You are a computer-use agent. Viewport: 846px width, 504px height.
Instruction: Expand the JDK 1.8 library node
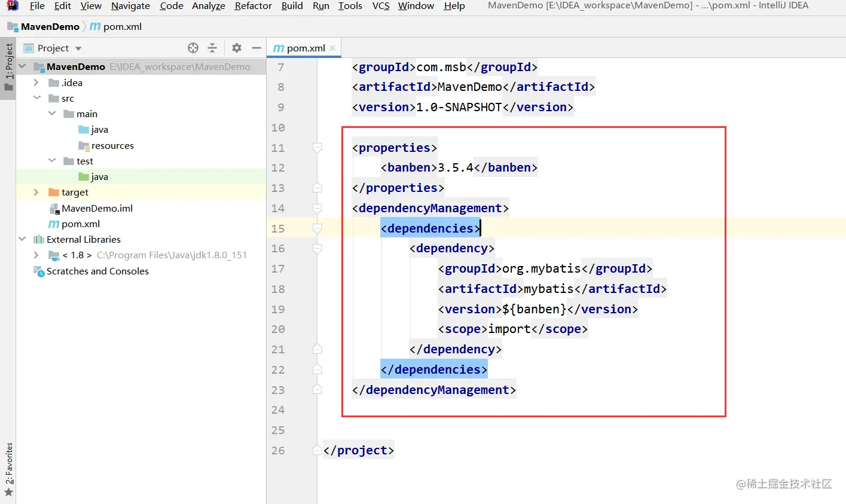(36, 255)
